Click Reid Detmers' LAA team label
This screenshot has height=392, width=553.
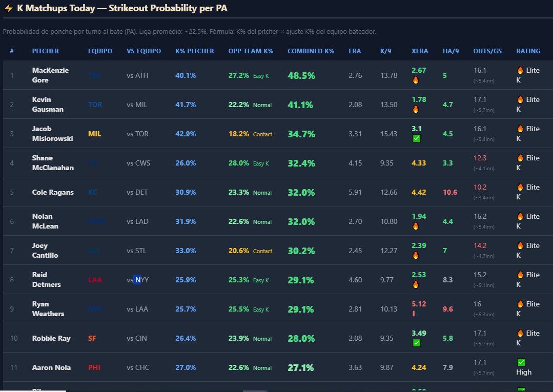tap(95, 280)
